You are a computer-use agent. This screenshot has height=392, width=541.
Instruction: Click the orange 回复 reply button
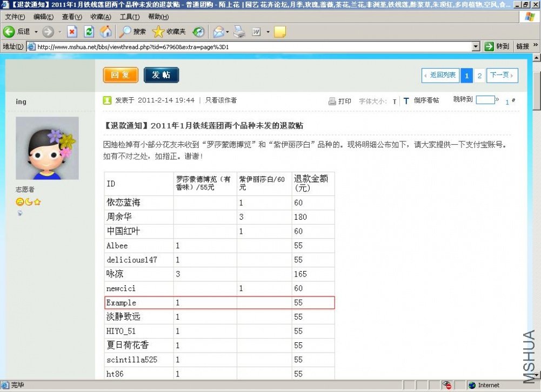coord(121,75)
